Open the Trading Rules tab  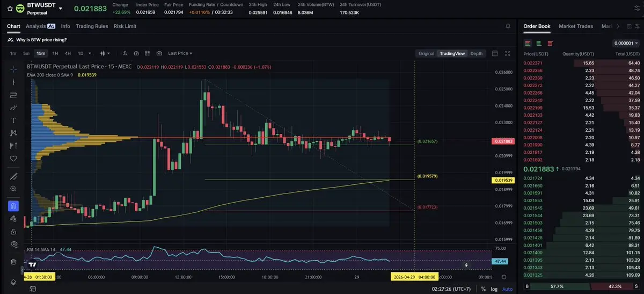(92, 26)
